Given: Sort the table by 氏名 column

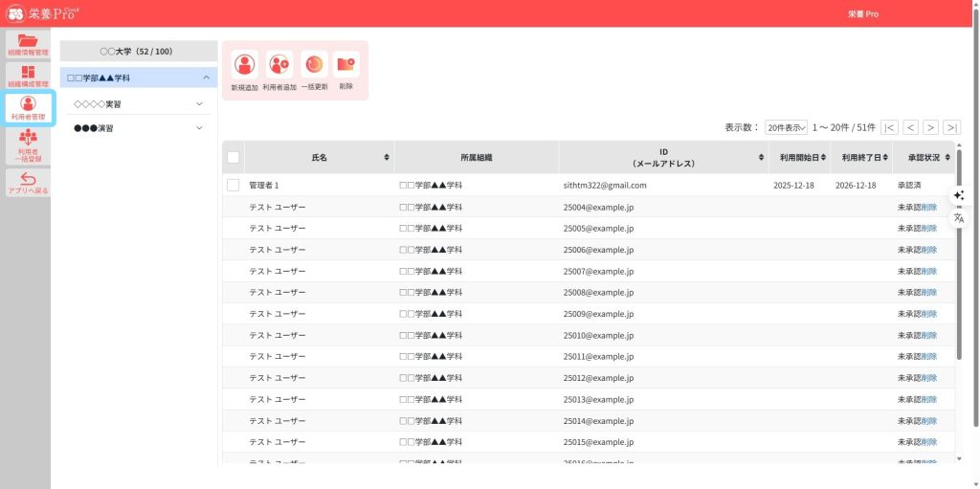Looking at the screenshot, I should tap(387, 157).
